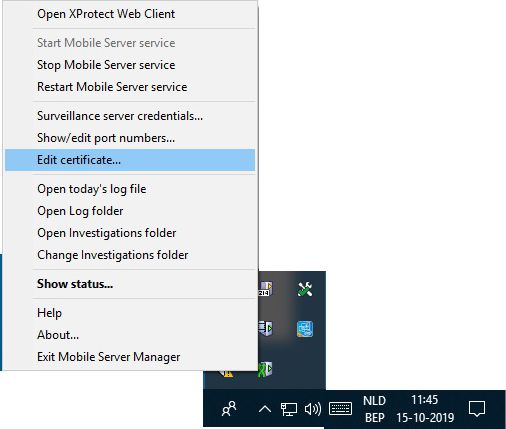Viewport: 506px width, 429px height.
Task: Click the NLD BEP language indicator
Action: pos(374,409)
